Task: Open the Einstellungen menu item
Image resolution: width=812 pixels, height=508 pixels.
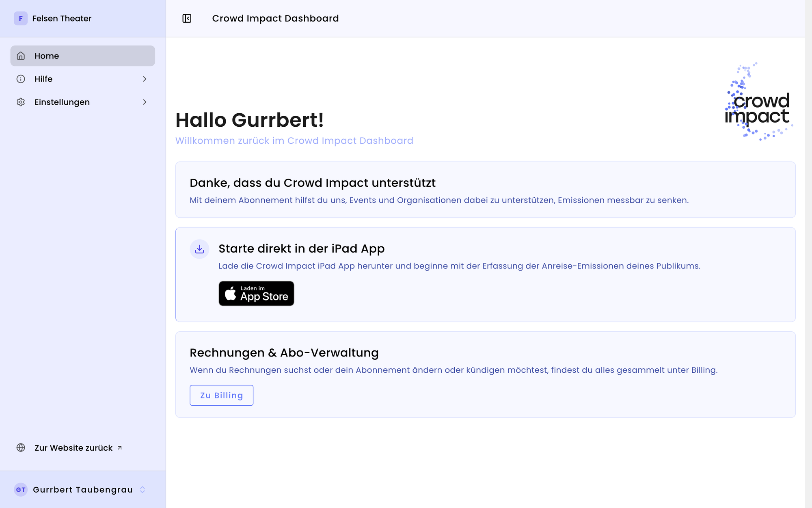Action: 83,102
